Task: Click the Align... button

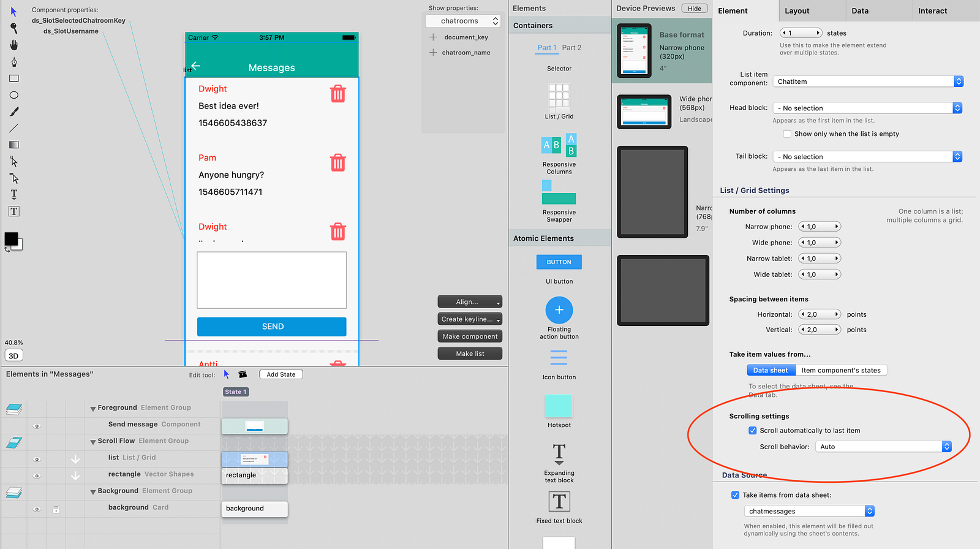Action: coord(470,302)
